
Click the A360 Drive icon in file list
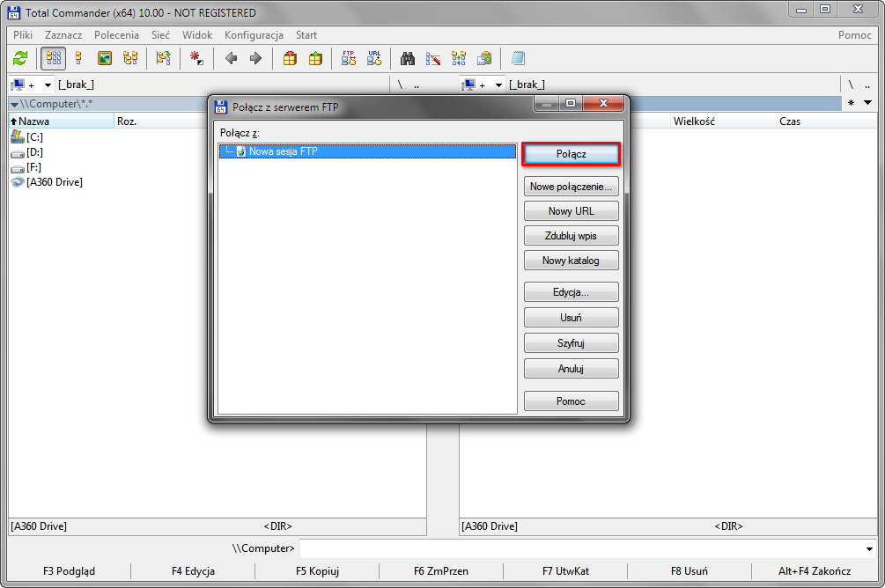(x=18, y=181)
